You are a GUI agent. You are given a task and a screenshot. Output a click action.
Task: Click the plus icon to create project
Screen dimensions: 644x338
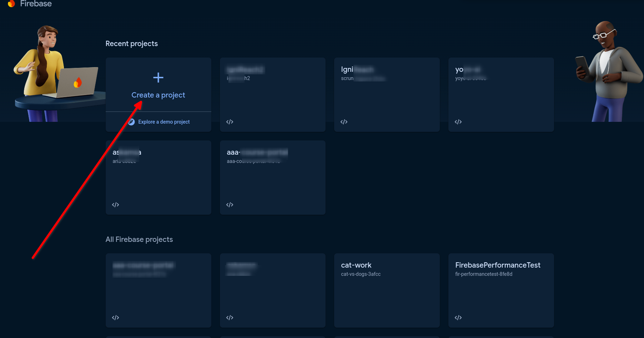[158, 78]
